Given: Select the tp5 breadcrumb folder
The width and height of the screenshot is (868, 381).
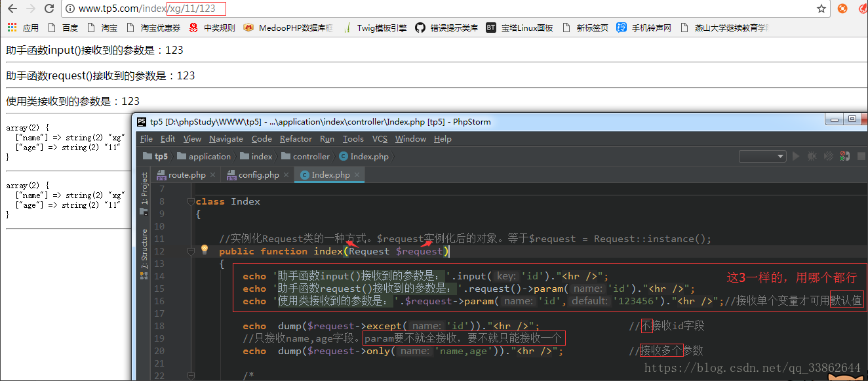Looking at the screenshot, I should click(x=155, y=156).
